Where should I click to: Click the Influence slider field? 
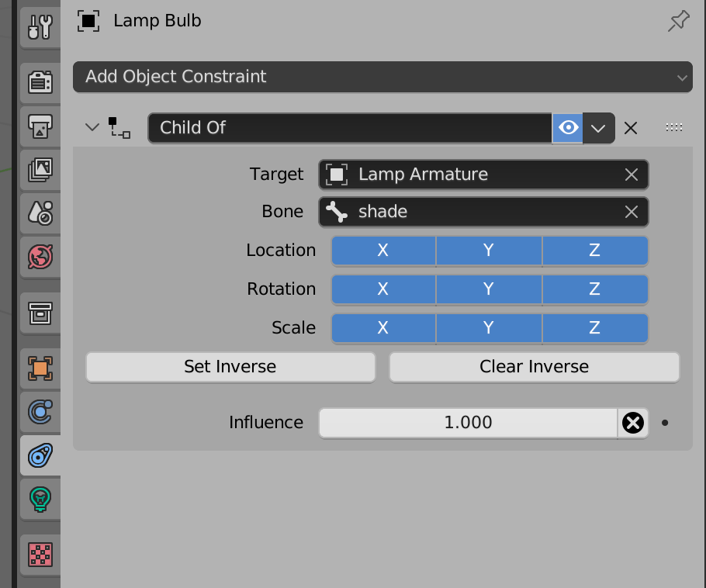(x=468, y=423)
